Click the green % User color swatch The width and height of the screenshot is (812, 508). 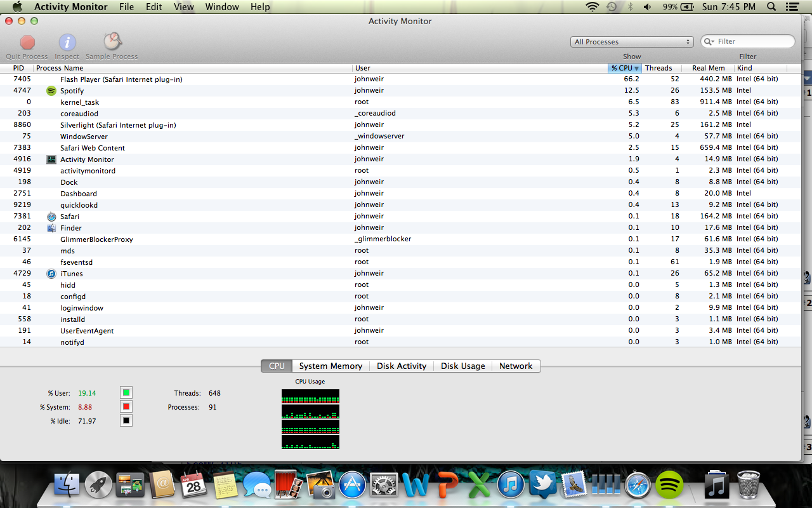[126, 393]
